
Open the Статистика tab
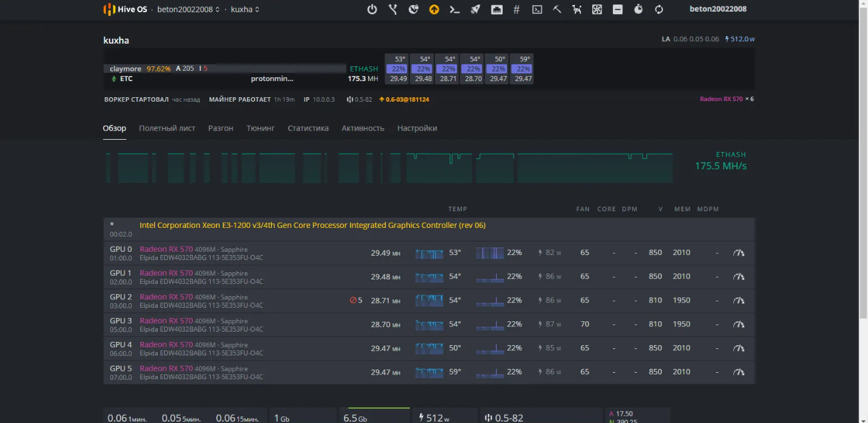pos(308,128)
